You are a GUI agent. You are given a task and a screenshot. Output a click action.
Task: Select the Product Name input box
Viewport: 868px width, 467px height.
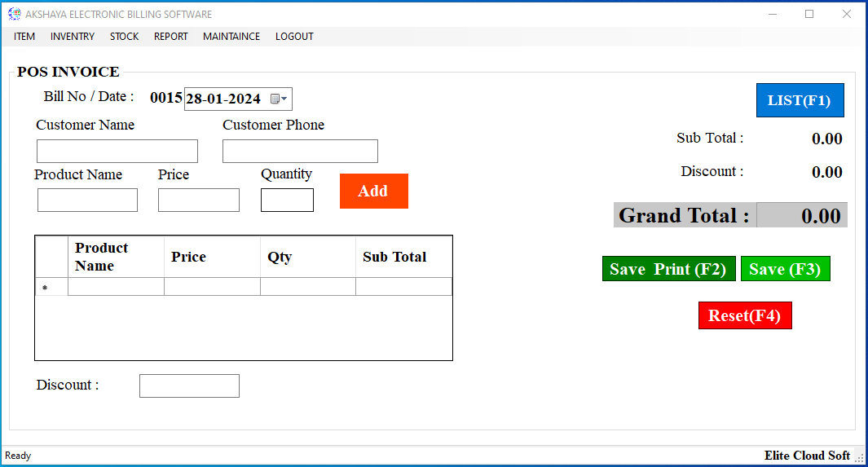pyautogui.click(x=87, y=200)
